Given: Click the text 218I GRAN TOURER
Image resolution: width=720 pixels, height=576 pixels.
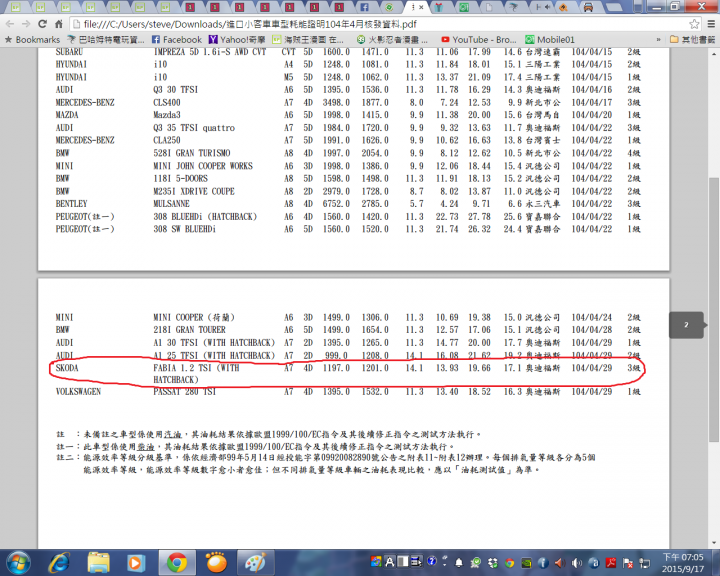Looking at the screenshot, I should pyautogui.click(x=189, y=330).
